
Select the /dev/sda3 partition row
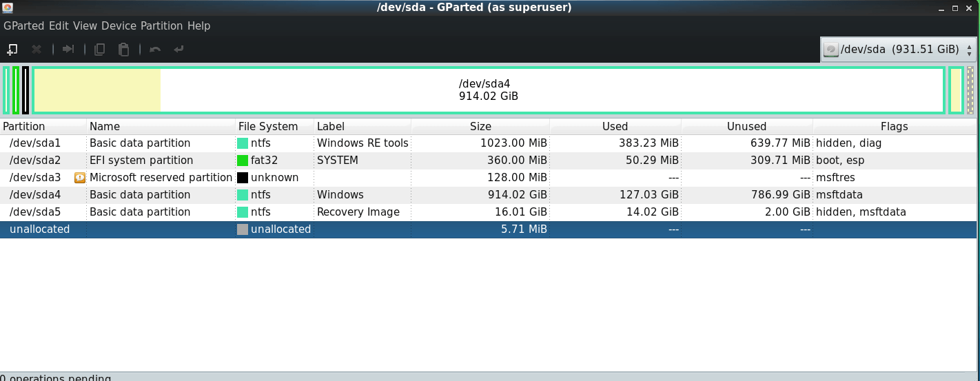[488, 178]
